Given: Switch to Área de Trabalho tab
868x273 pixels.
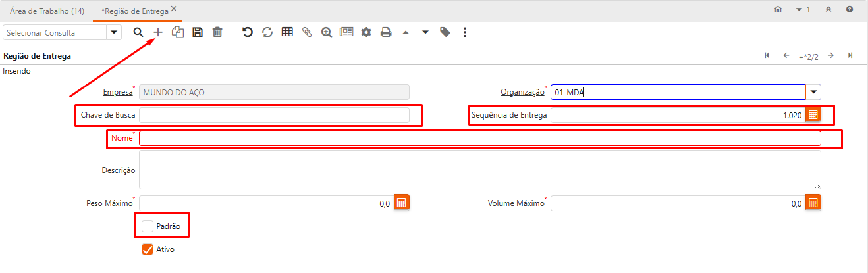Looking at the screenshot, I should tap(47, 11).
